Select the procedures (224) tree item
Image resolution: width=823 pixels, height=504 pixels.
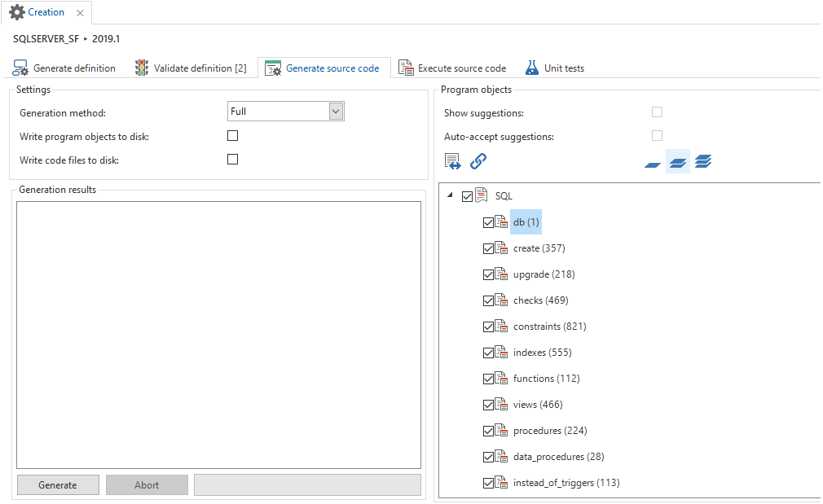(x=550, y=431)
